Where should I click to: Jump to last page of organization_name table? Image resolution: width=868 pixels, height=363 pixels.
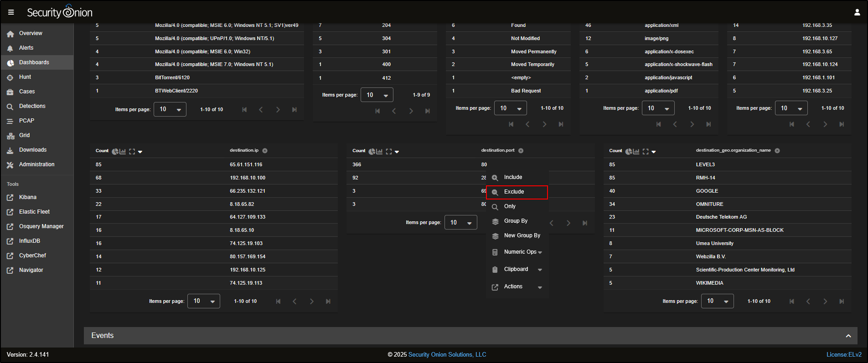(x=842, y=302)
